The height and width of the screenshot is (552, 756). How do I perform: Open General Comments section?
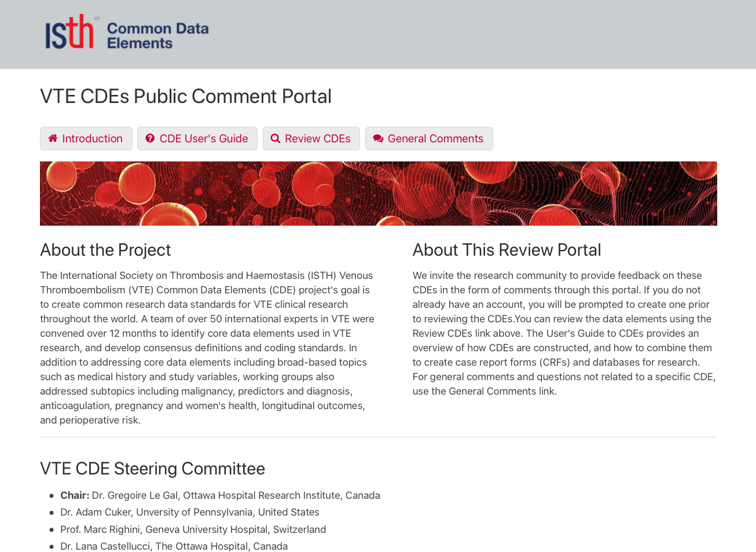click(x=429, y=139)
